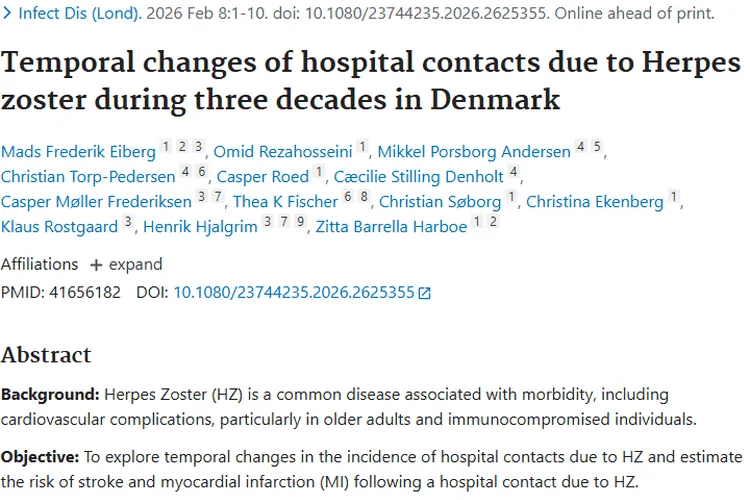
Task: Open author Cæcilie Stilling Denholt
Action: tap(417, 177)
